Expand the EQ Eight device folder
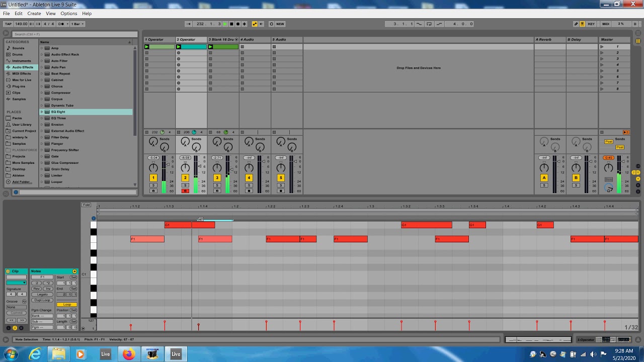Screen dimensions: 644x362 [42, 112]
